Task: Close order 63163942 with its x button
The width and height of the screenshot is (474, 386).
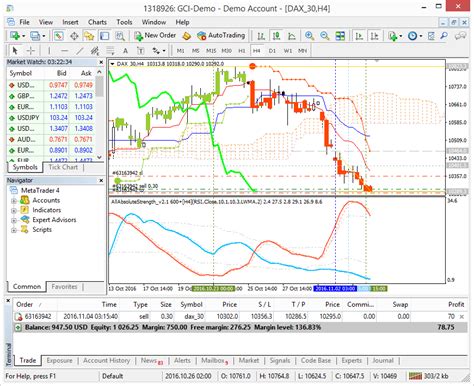Action: point(462,317)
